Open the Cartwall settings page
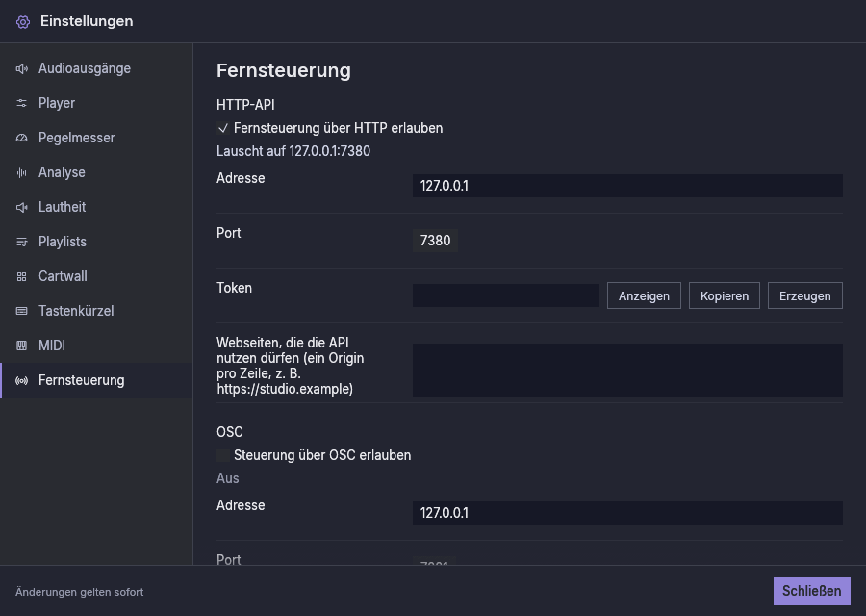This screenshot has height=616, width=866. coord(96,276)
